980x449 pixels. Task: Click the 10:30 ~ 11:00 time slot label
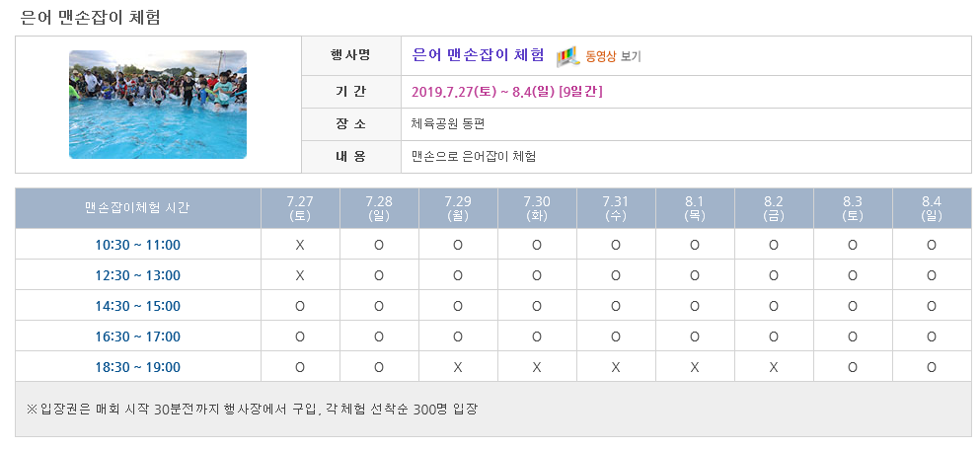pos(137,245)
